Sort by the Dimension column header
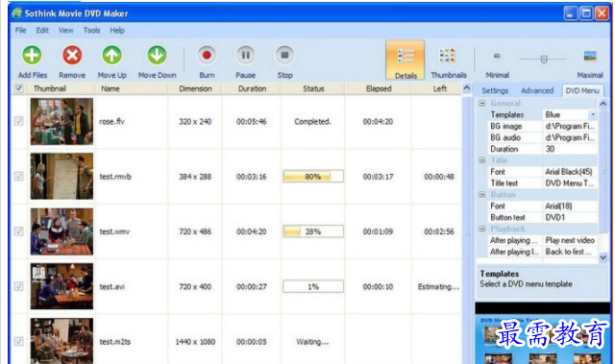This screenshot has width=615, height=364. [195, 88]
